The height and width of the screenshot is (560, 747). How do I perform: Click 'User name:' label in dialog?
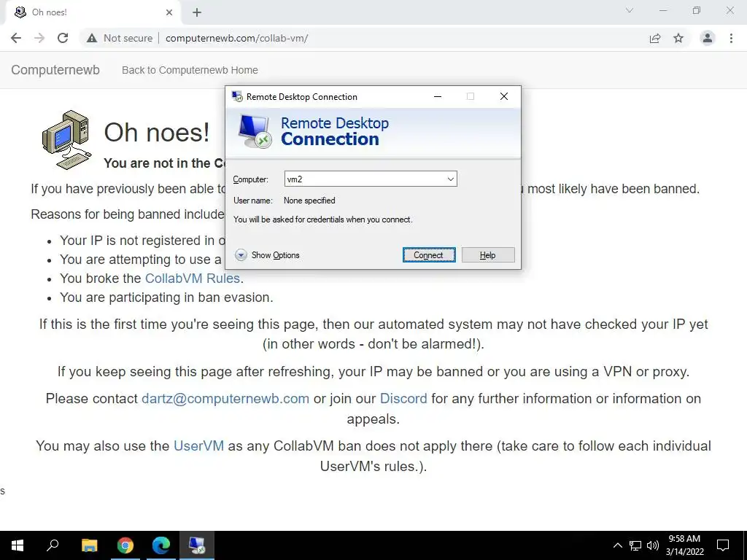click(x=253, y=201)
